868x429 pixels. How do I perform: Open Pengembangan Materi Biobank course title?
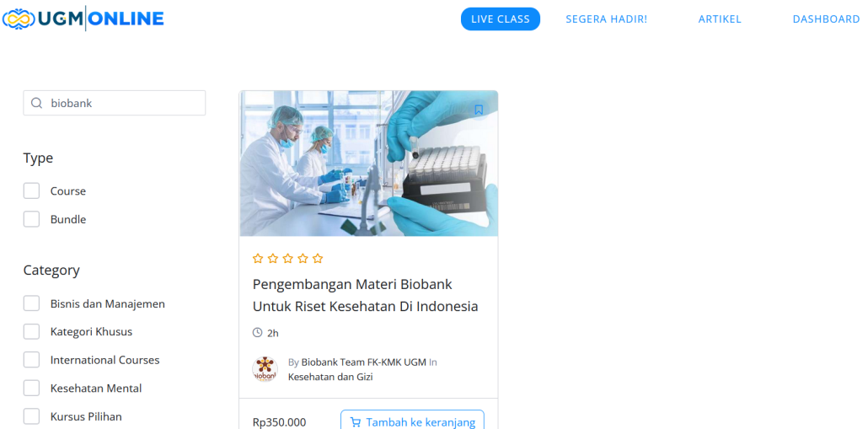tap(366, 295)
